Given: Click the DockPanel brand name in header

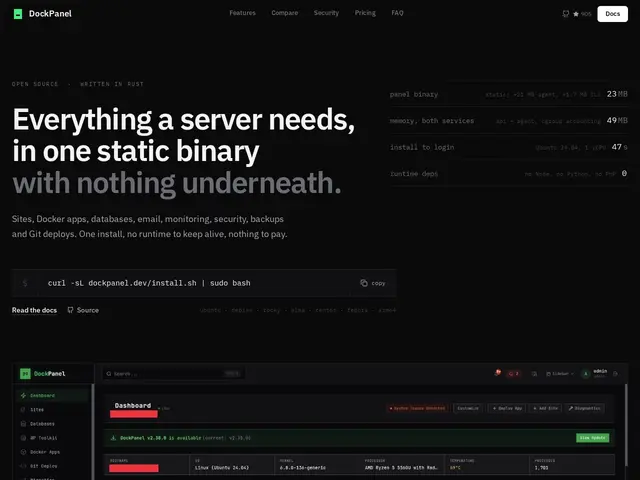Looking at the screenshot, I should tap(50, 14).
